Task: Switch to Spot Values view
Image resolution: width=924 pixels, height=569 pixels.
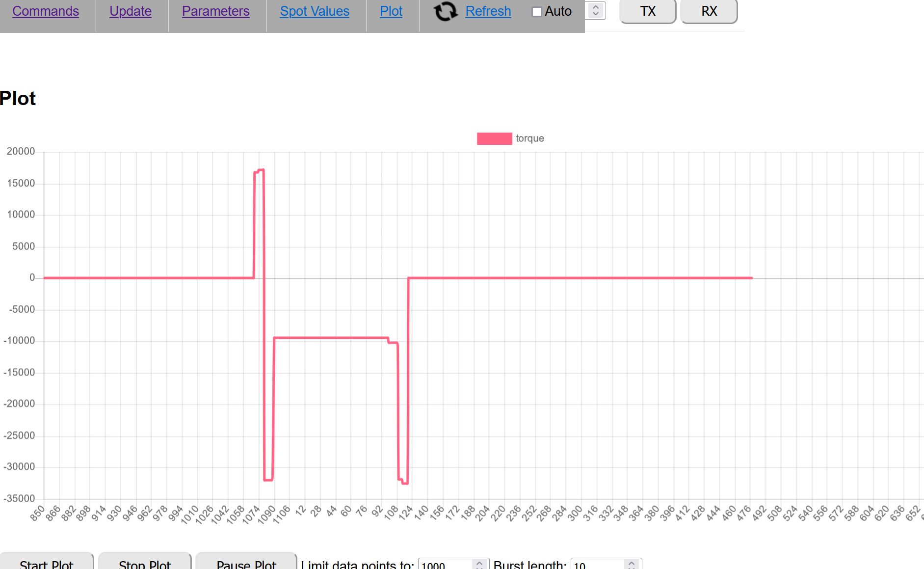Action: (x=315, y=11)
